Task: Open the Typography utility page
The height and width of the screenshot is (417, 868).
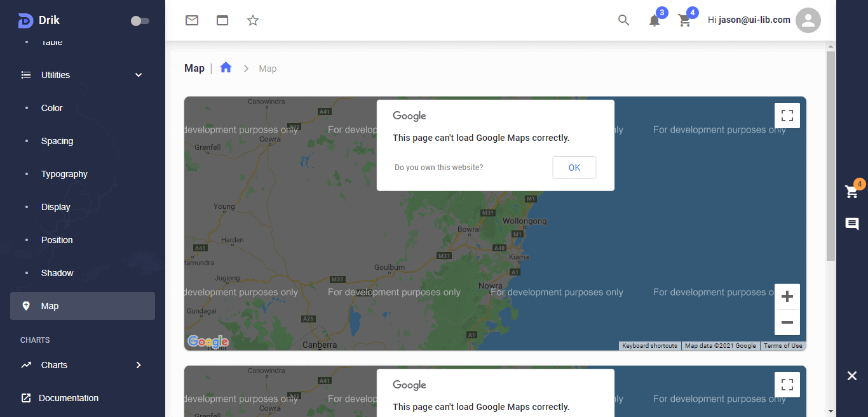Action: tap(64, 174)
